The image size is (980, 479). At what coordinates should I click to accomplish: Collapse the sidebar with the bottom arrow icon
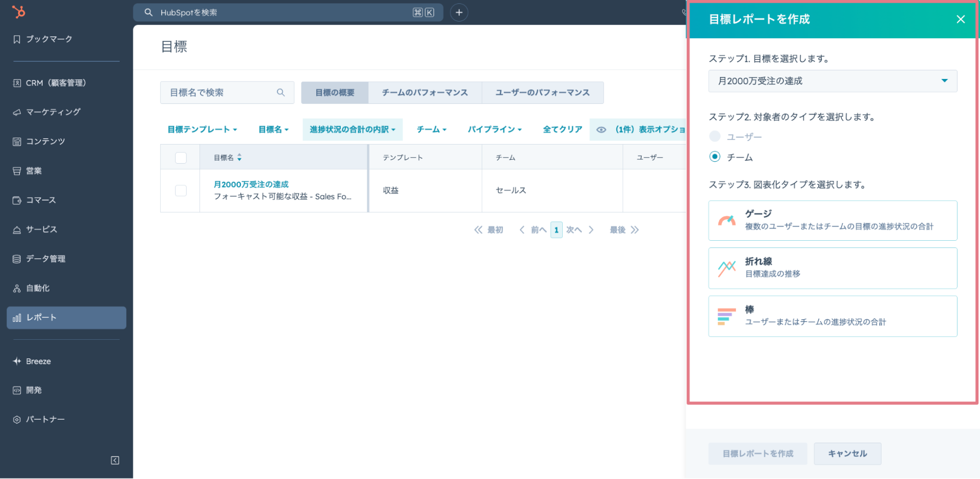click(115, 460)
